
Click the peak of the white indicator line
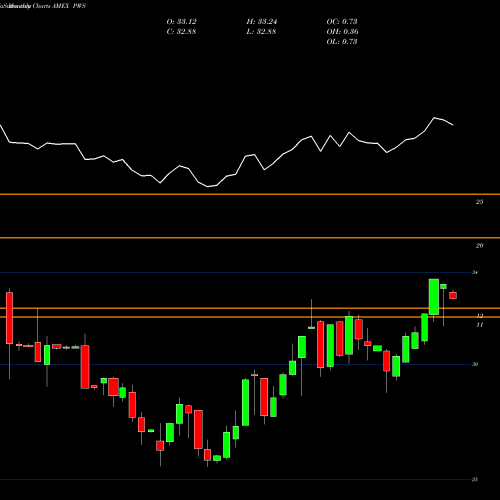[434, 118]
